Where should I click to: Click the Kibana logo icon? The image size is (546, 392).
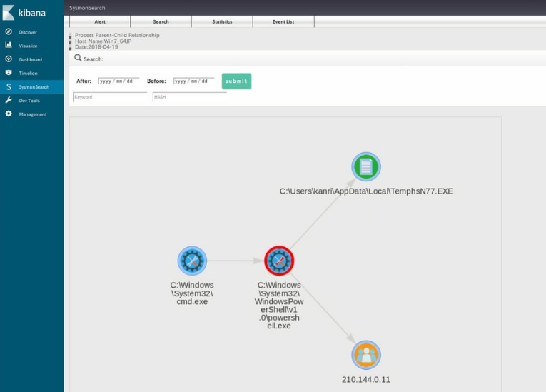(9, 12)
